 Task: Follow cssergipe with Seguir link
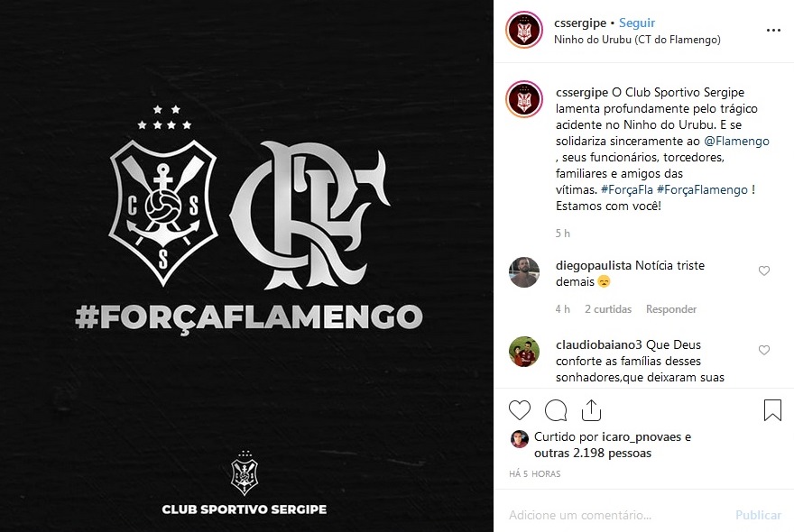pyautogui.click(x=637, y=23)
